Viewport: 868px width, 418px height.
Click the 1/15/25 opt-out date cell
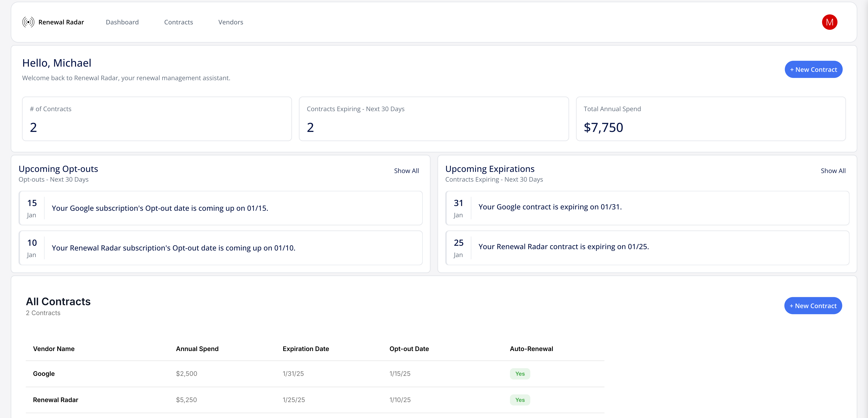[x=400, y=374]
